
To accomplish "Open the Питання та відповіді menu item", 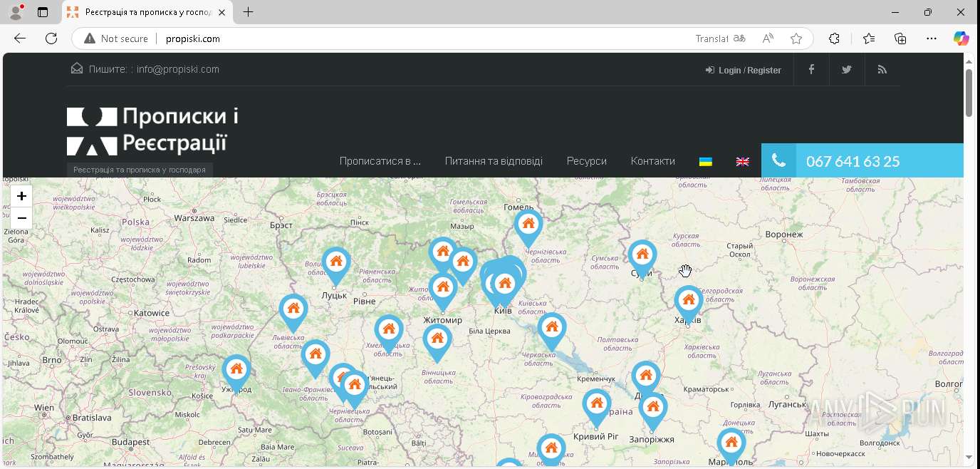I will pyautogui.click(x=494, y=161).
